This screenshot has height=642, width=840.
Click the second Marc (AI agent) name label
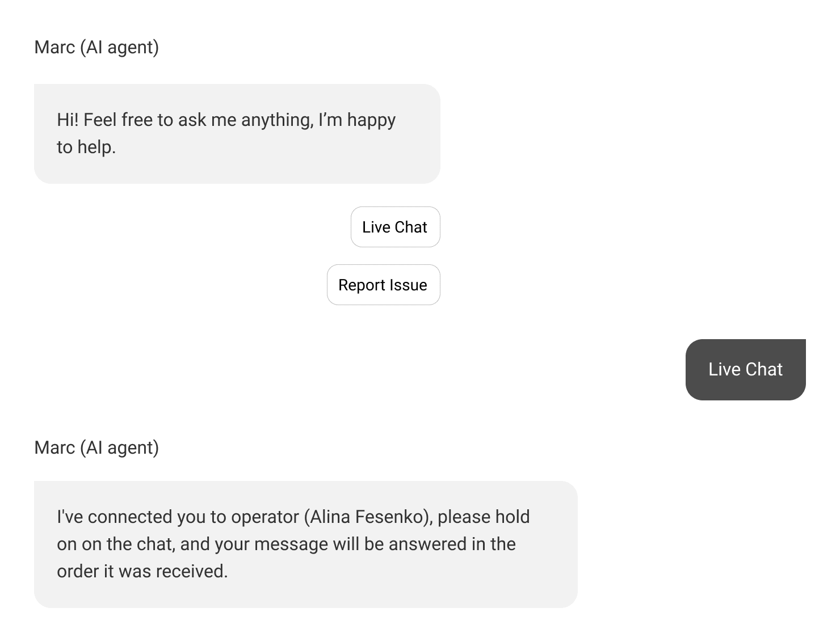(x=96, y=447)
